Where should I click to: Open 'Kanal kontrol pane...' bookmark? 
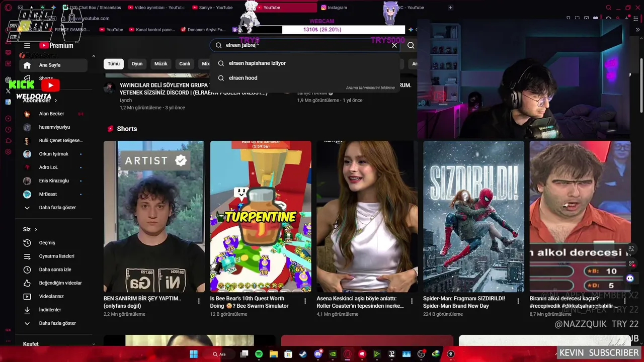pos(151,30)
